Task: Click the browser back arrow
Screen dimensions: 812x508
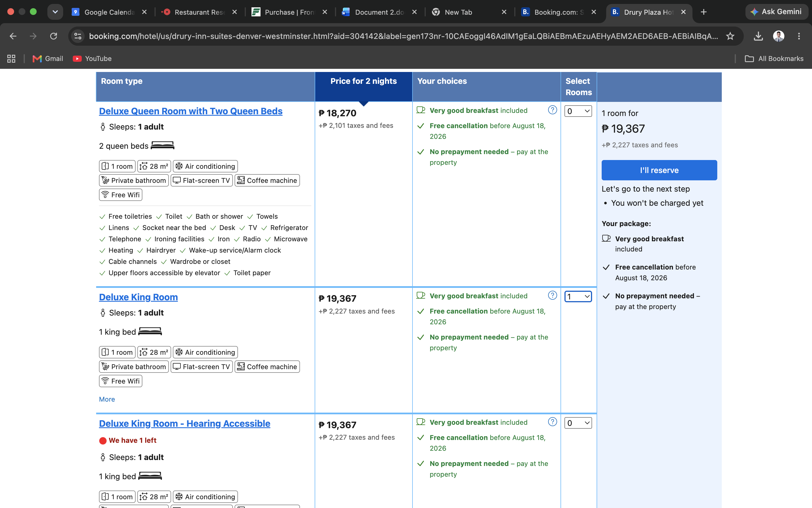Action: pyautogui.click(x=13, y=36)
